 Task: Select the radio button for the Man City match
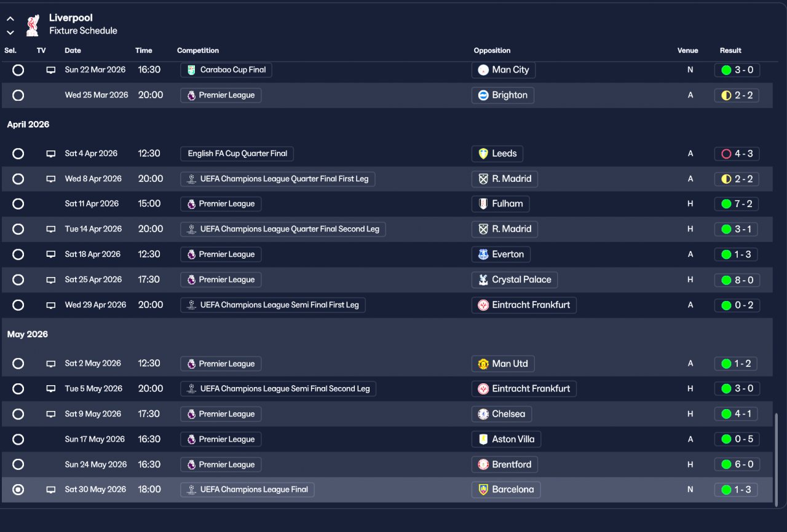click(x=18, y=70)
